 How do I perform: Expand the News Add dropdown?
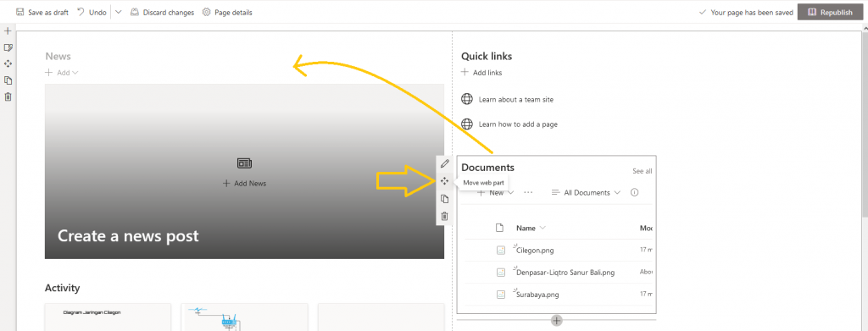click(62, 73)
